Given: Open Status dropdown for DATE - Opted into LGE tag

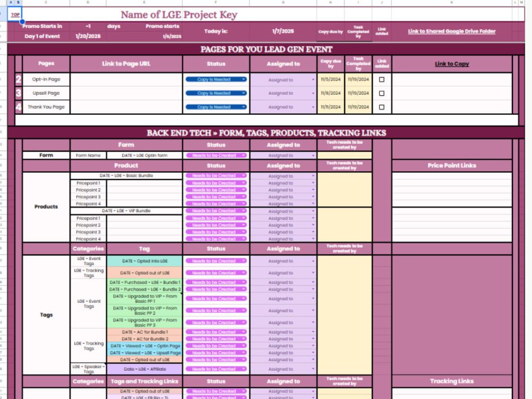Looking at the screenshot, I should [216, 261].
